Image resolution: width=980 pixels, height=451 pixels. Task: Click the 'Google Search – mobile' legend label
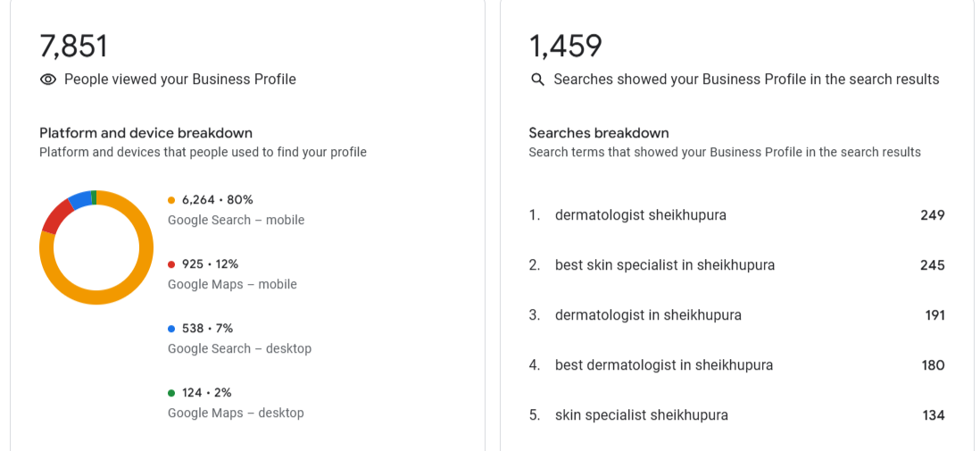pos(236,220)
